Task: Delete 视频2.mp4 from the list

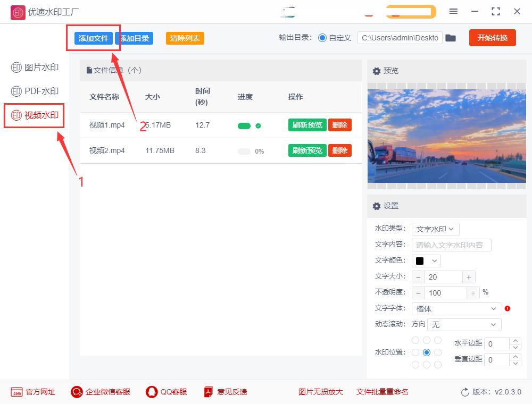Action: pyautogui.click(x=340, y=150)
